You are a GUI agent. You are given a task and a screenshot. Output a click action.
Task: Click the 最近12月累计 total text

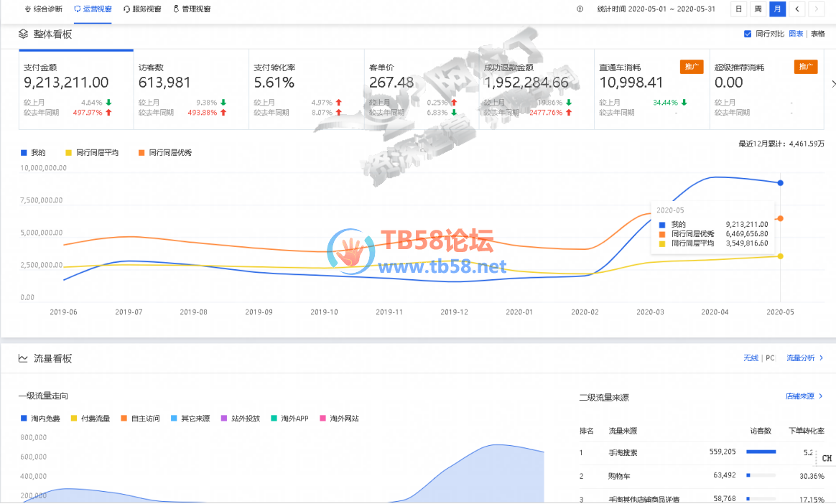click(x=781, y=144)
